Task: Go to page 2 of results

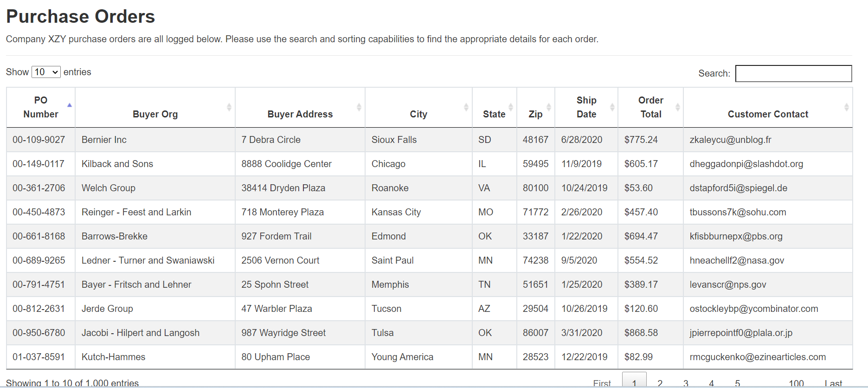Action: click(x=660, y=383)
